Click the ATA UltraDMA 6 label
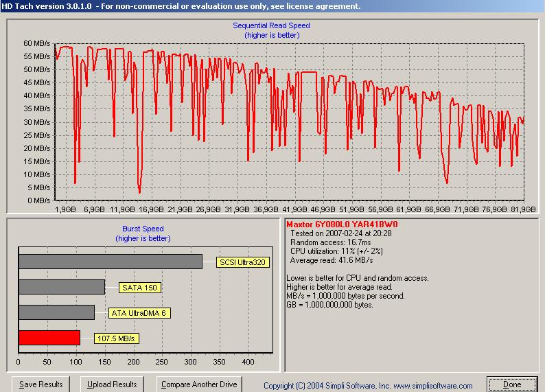 click(x=139, y=313)
